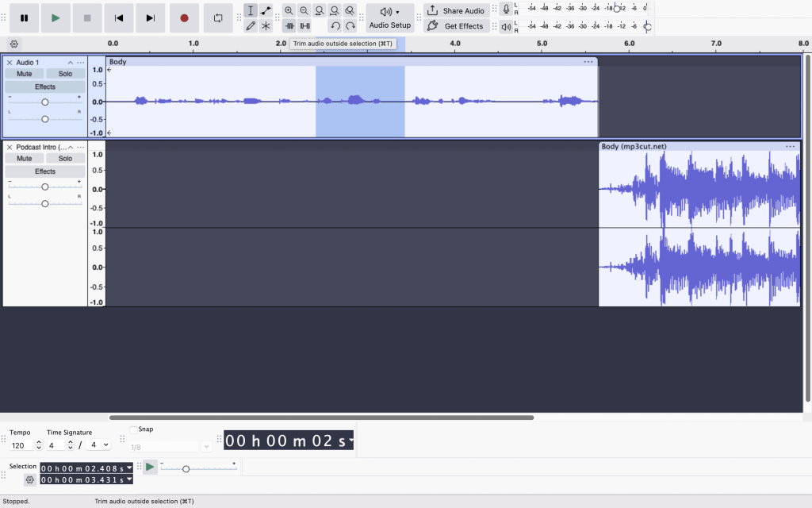Select the Envelope tool

point(266,10)
